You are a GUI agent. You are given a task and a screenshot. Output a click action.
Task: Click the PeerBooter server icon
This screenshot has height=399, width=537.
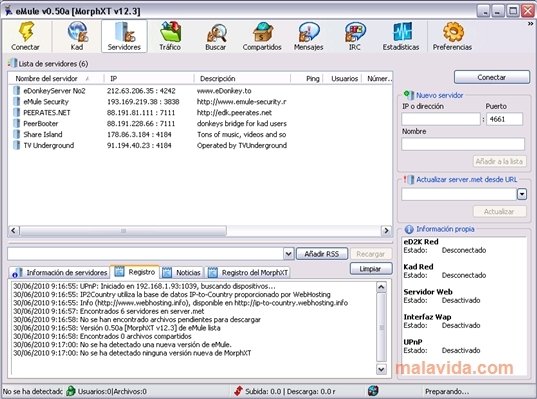click(x=16, y=123)
